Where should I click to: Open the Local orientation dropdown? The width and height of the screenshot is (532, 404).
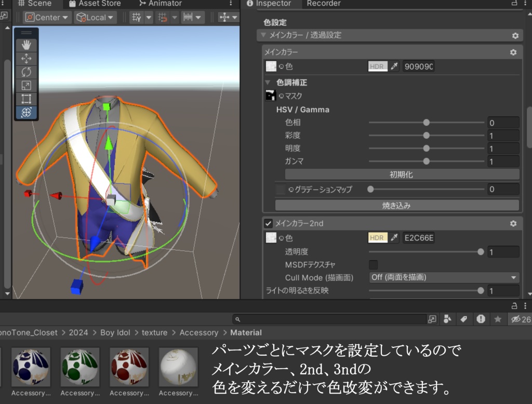tap(95, 17)
